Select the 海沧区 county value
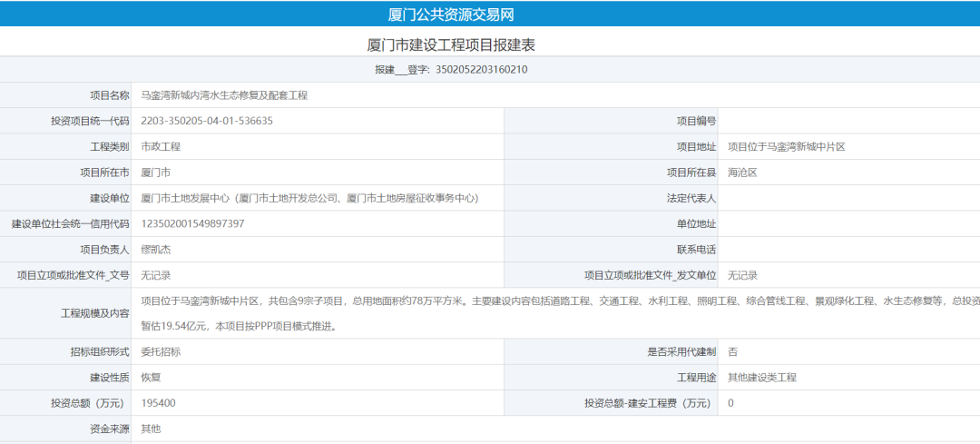Image resolution: width=980 pixels, height=444 pixels. (x=742, y=173)
